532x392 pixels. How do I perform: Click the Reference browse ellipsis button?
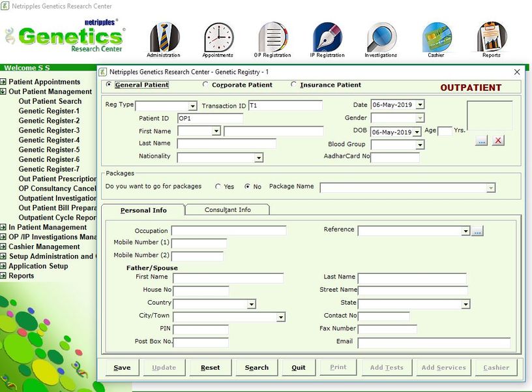point(477,231)
